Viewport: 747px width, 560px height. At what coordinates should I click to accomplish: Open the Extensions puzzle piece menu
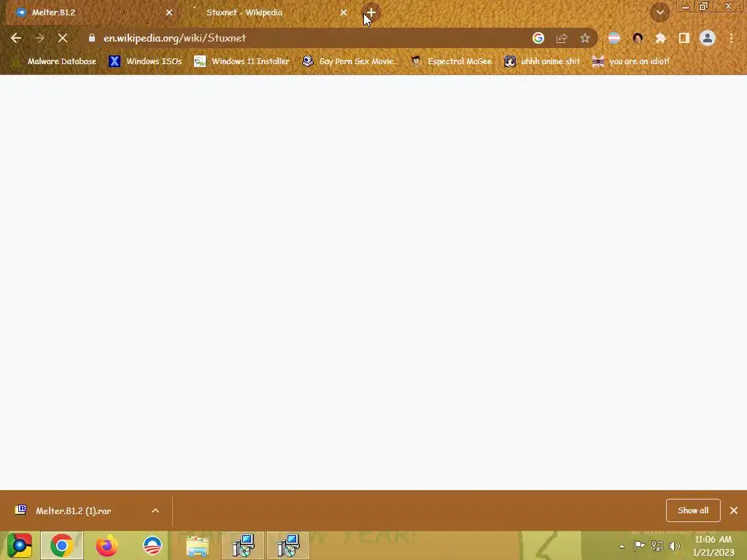click(x=661, y=38)
